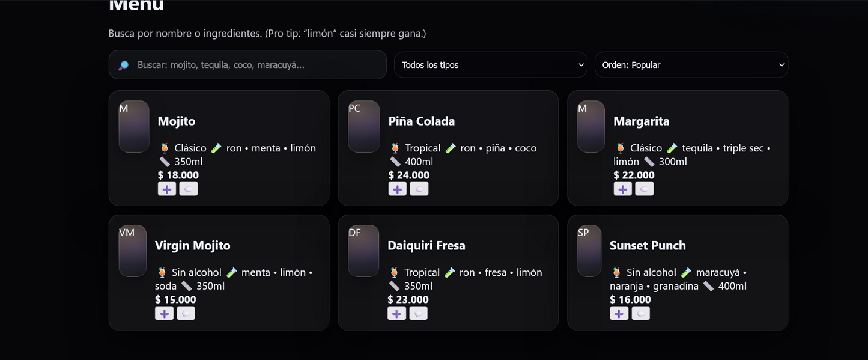The width and height of the screenshot is (868, 360).
Task: Open the 'Todos los tipos' filter dropdown
Action: tap(490, 64)
